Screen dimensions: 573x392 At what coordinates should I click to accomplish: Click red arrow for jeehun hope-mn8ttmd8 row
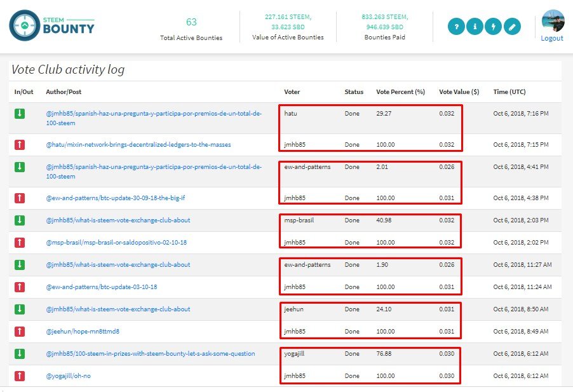coord(20,332)
